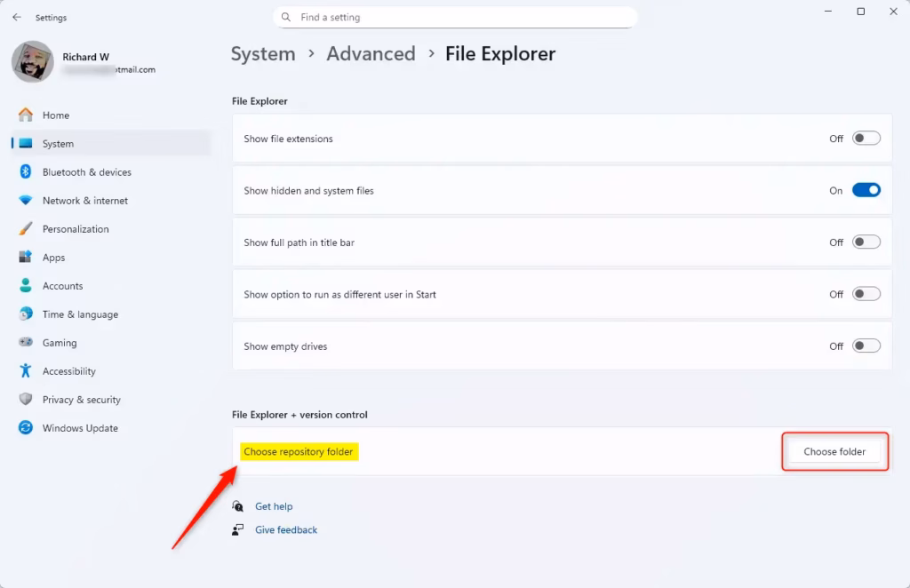
Task: Open Accounts settings page
Action: [x=111, y=285]
